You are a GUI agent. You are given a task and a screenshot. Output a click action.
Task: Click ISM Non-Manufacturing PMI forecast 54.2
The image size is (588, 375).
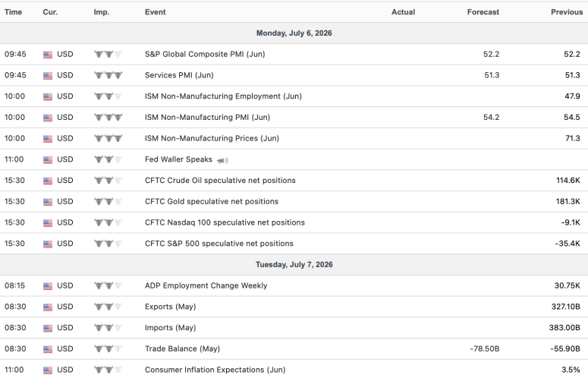(x=491, y=117)
